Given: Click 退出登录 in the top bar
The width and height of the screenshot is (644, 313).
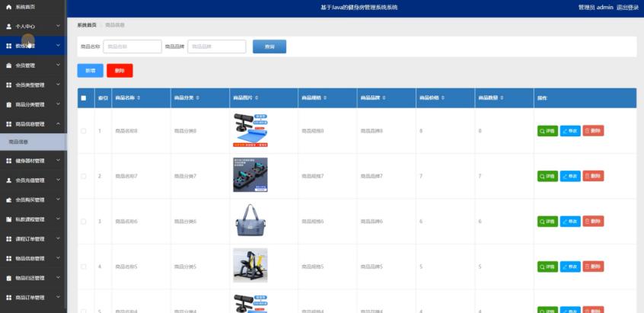Looking at the screenshot, I should (627, 8).
